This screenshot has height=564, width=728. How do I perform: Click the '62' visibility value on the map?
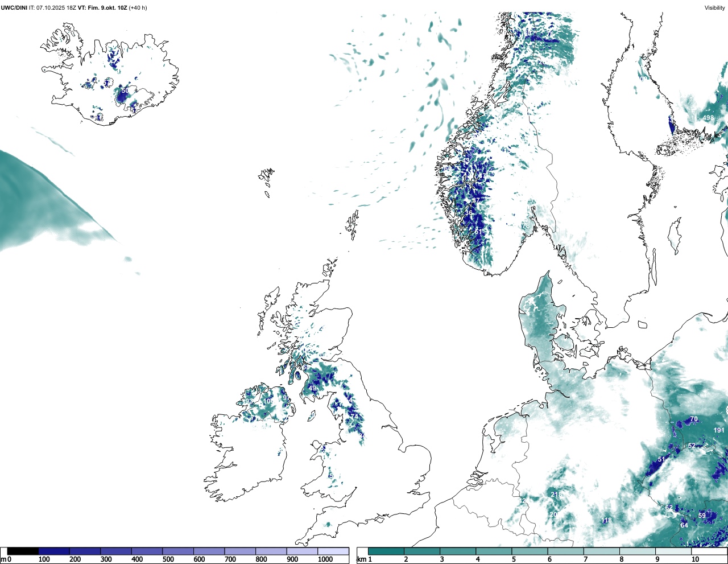[x=669, y=508]
